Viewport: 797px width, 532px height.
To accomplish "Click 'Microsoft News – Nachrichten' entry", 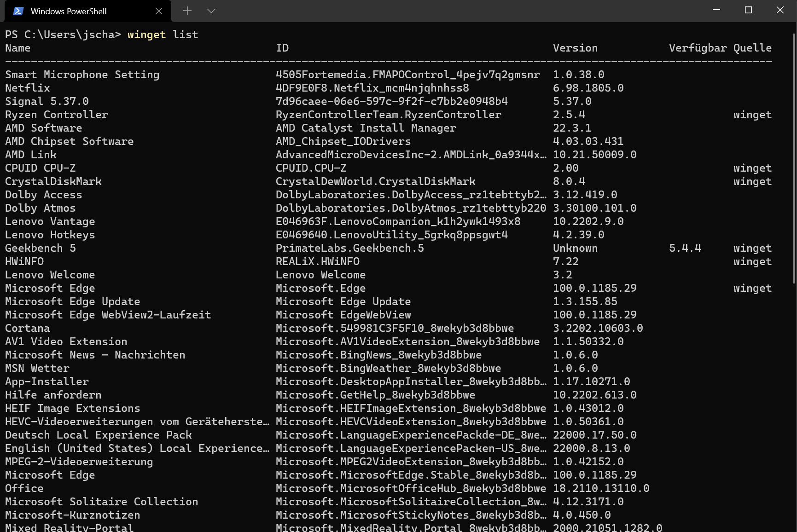I will (95, 355).
